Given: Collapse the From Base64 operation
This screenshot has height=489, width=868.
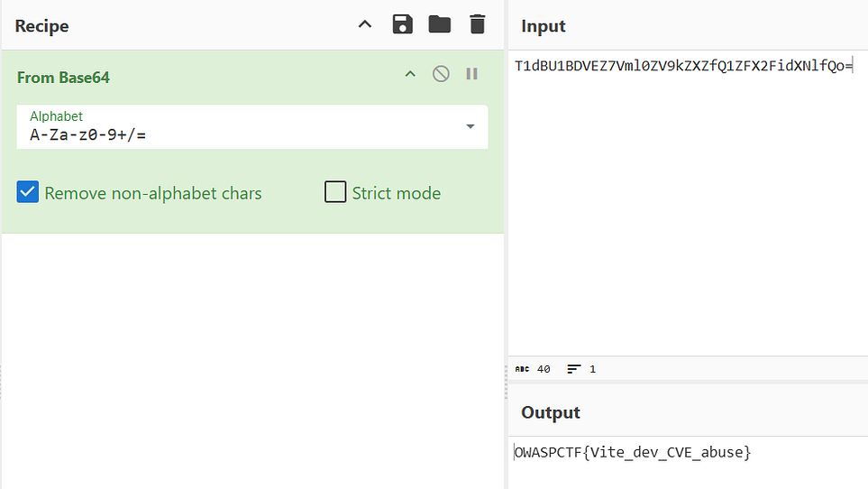Looking at the screenshot, I should (x=410, y=74).
